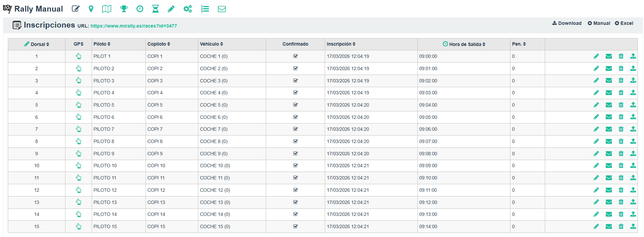Edit the PILOTO 11 entry with pencil
The image size is (644, 237).
[596, 178]
